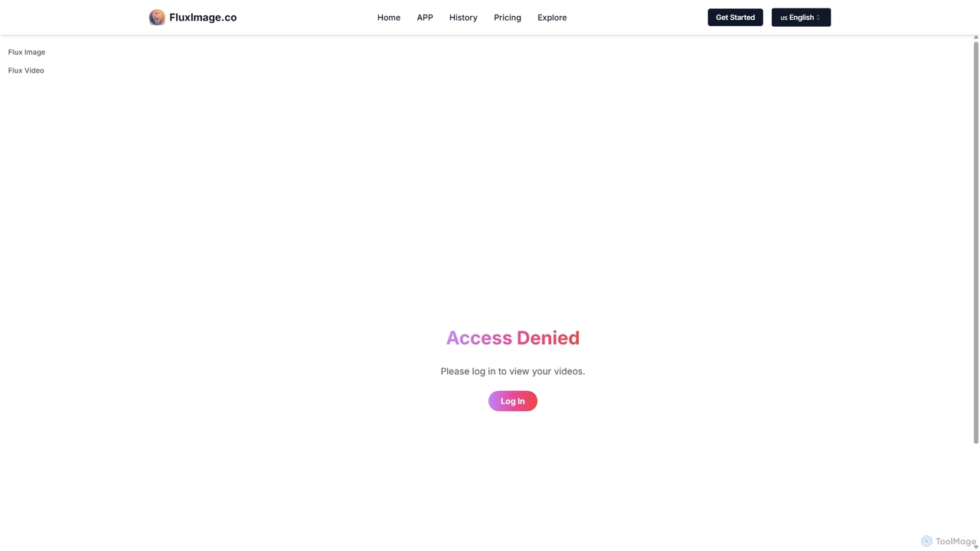Image resolution: width=980 pixels, height=551 pixels.
Task: Click the Log In button
Action: click(x=513, y=401)
